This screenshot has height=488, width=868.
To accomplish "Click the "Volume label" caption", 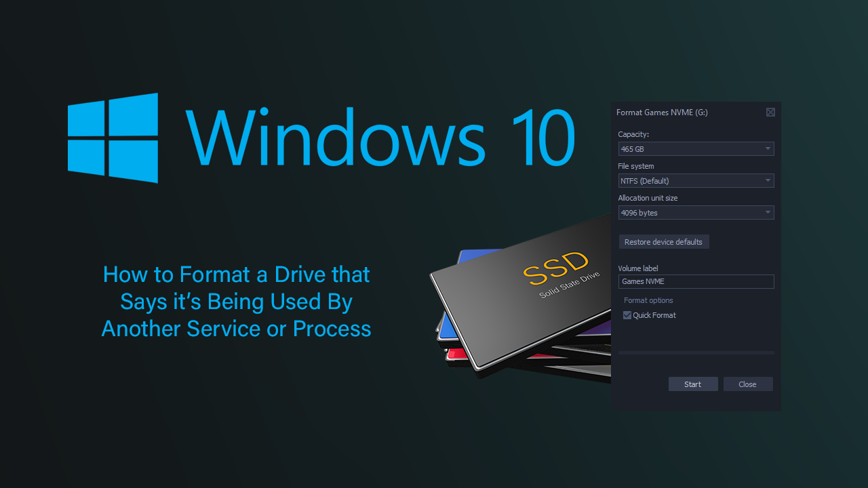I will pyautogui.click(x=638, y=268).
